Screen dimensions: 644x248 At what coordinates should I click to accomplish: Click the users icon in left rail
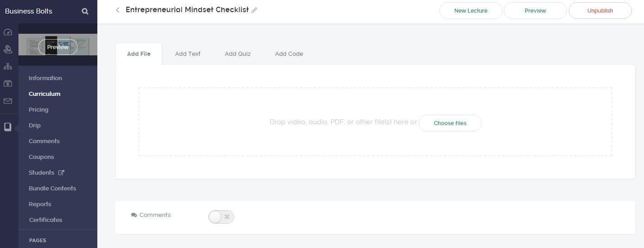8,49
